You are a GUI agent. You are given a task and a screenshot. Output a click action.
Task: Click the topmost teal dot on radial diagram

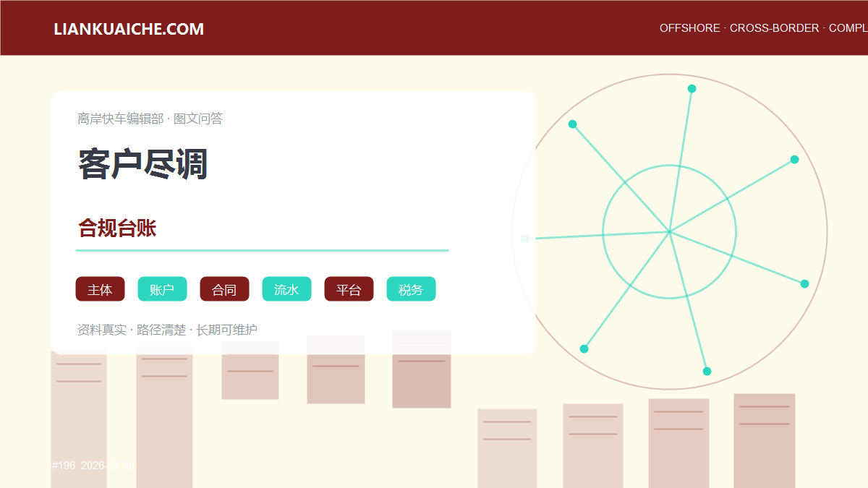click(x=692, y=89)
